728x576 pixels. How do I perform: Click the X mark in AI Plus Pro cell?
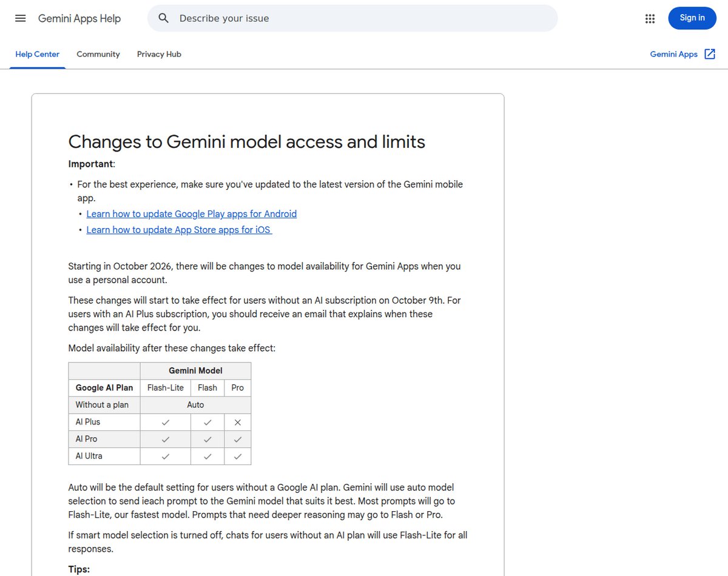point(238,423)
